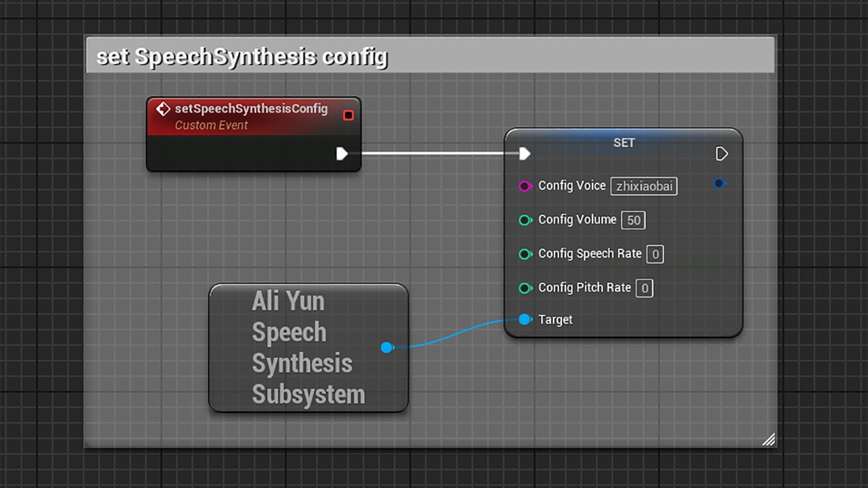Click the Config Pitch Rate label
The height and width of the screenshot is (488, 868).
(585, 287)
